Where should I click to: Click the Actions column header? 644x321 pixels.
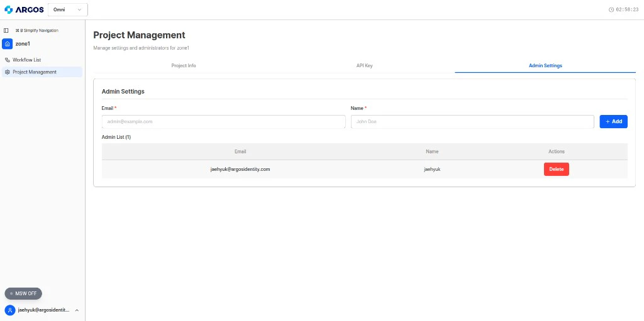(557, 151)
